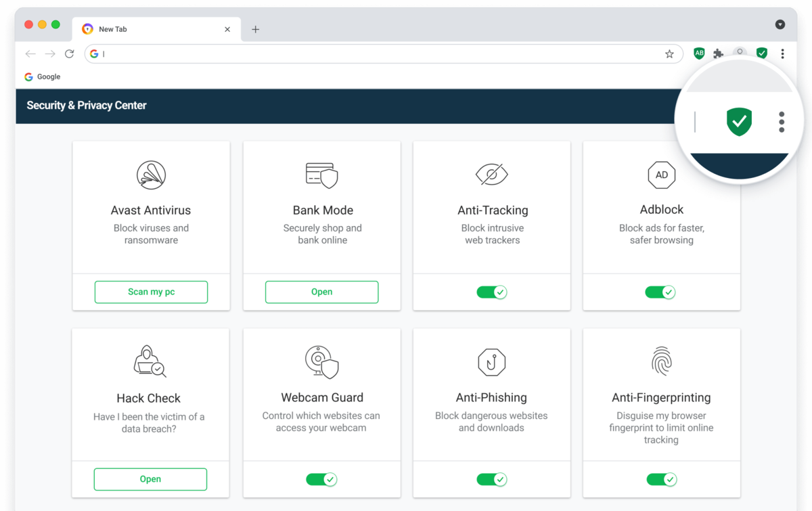Screen dimensions: 812x511
Task: Click the Anti-Fingerprinting fingerprint icon
Action: tap(661, 361)
